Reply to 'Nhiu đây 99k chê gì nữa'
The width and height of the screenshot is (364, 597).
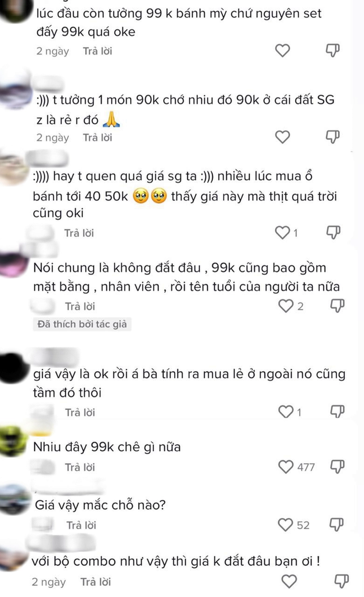click(x=80, y=467)
